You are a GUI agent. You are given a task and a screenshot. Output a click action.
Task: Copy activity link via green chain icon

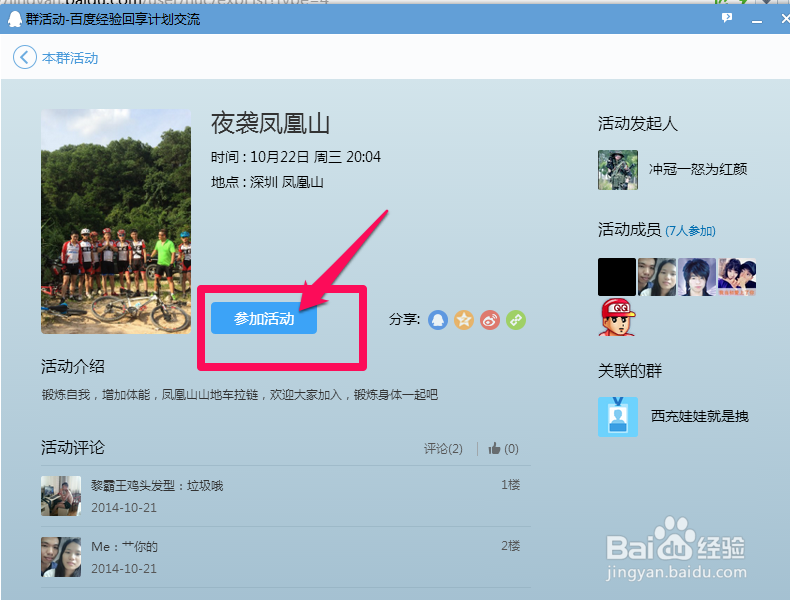pyautogui.click(x=516, y=319)
